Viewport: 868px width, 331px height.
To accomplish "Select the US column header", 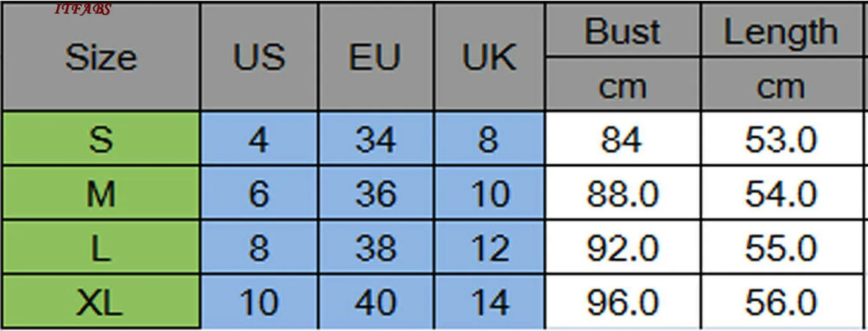I will pyautogui.click(x=259, y=57).
